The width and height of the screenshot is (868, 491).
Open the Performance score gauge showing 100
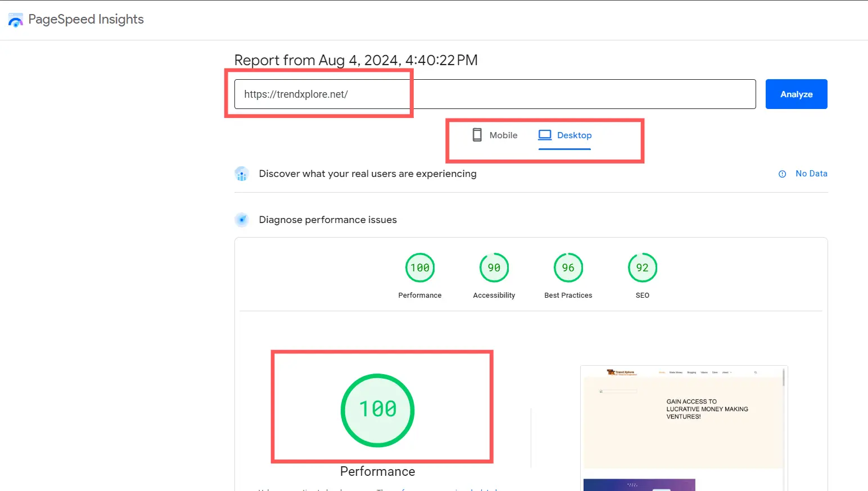419,267
